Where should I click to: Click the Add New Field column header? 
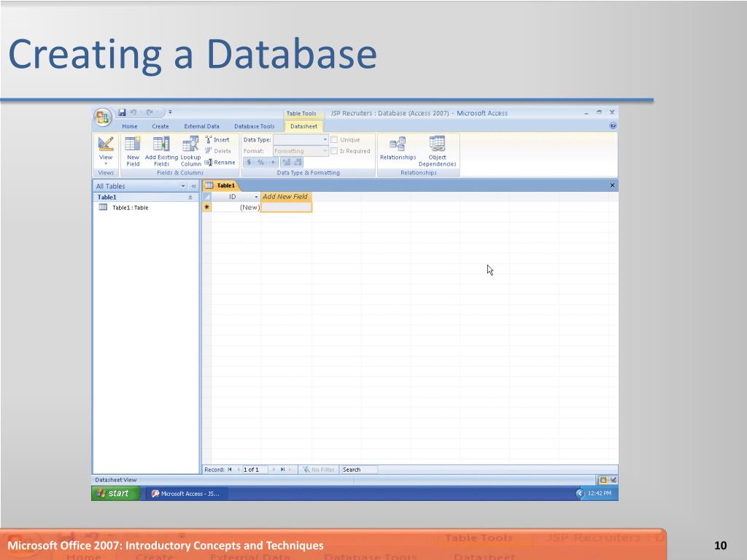(286, 196)
